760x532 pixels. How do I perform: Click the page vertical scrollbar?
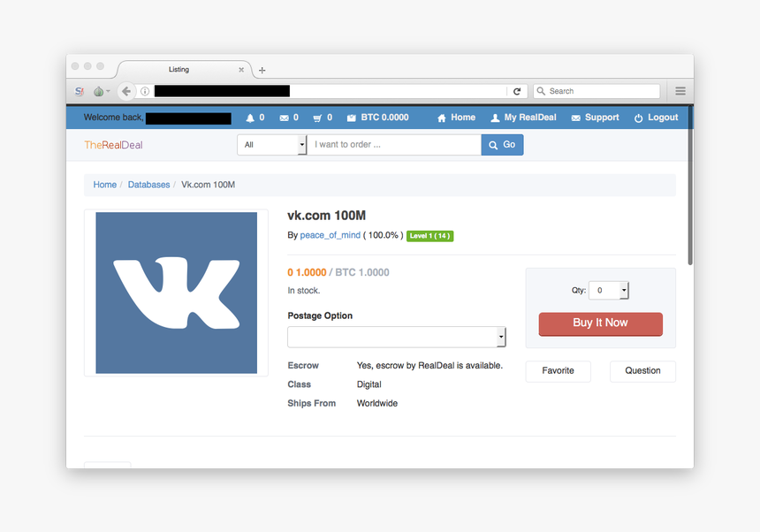click(690, 184)
